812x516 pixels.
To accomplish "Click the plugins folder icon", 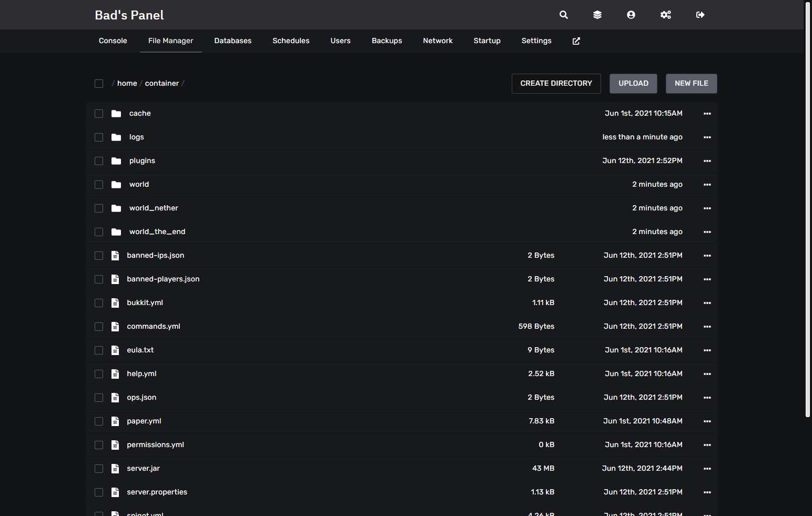I will (116, 161).
